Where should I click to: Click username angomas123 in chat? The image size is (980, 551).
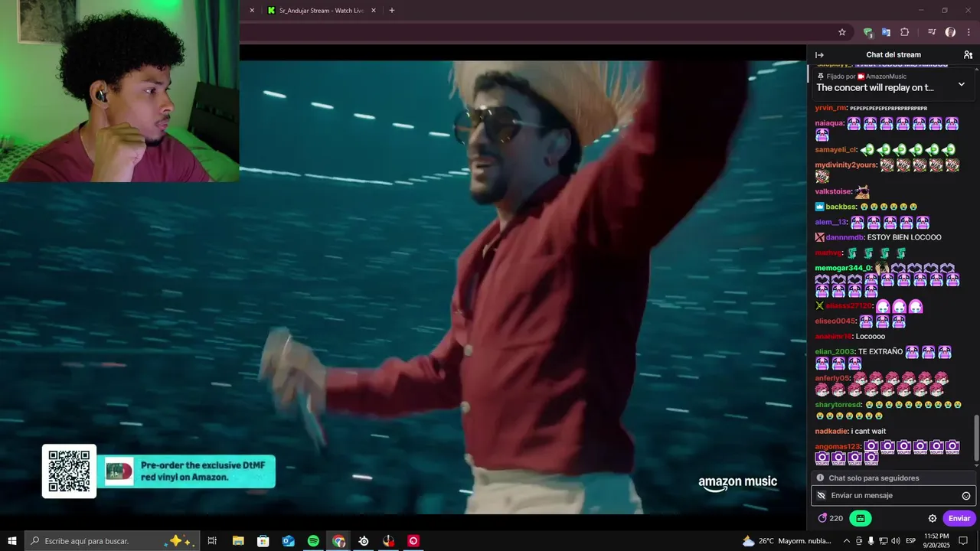click(838, 447)
